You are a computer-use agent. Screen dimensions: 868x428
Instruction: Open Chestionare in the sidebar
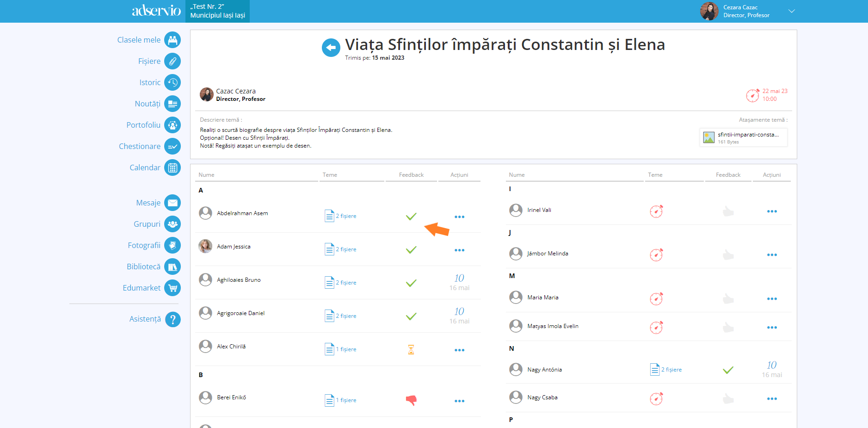click(140, 146)
